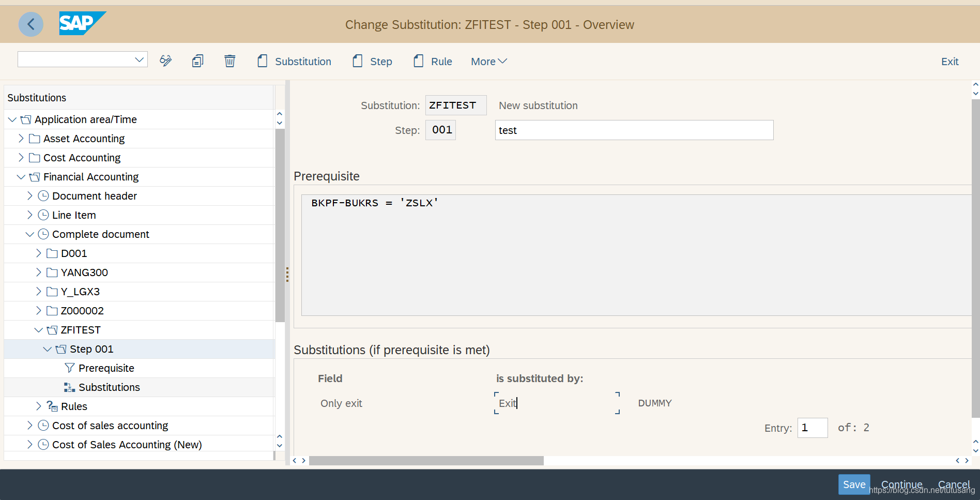The height and width of the screenshot is (500, 980).
Task: Click tree scrollbar bottom down arrow
Action: 280,446
